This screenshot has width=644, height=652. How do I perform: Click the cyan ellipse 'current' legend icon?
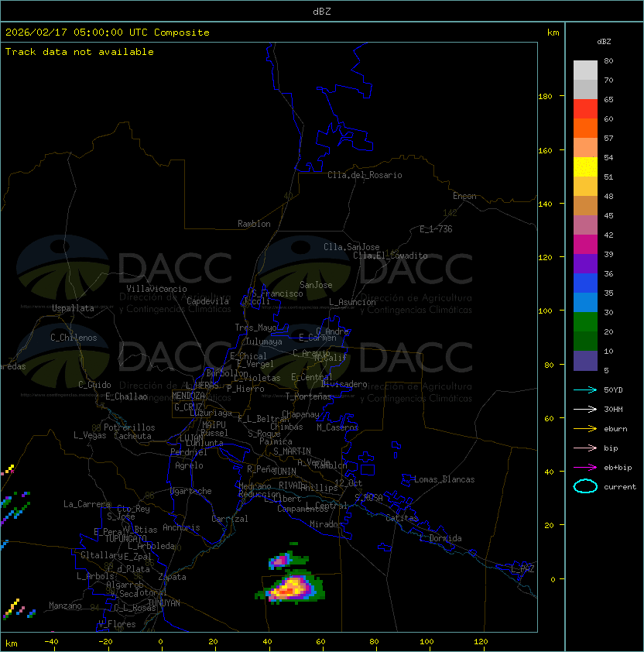pos(585,486)
